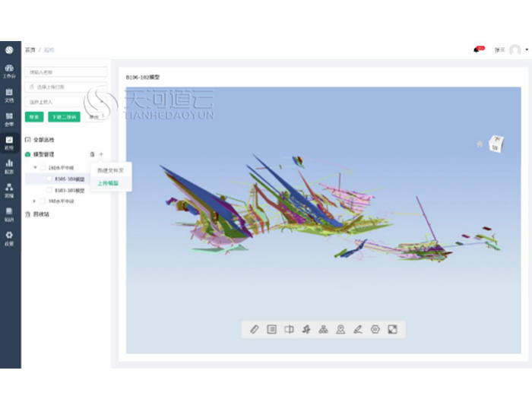The height and width of the screenshot is (399, 532).
Task: Open the sidebar icon above settings
Action: coord(9,215)
